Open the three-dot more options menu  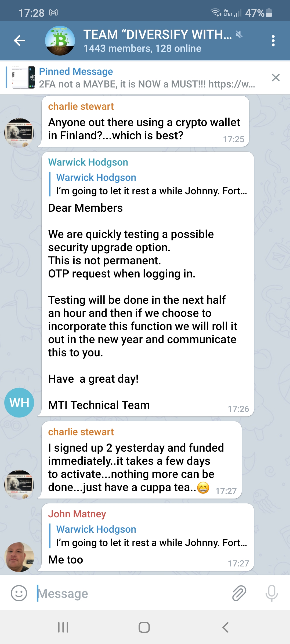pyautogui.click(x=273, y=41)
